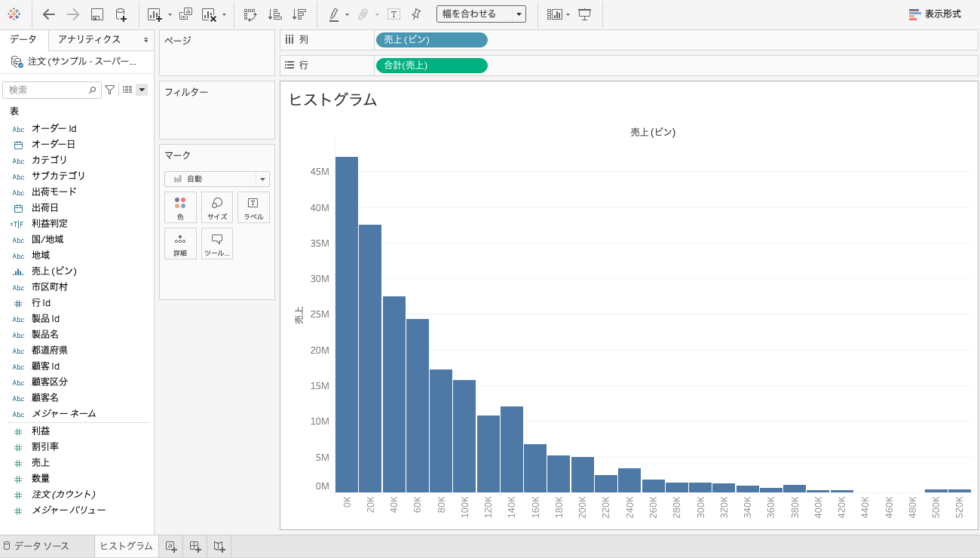Add a new data source icon
Screen dimensions: 980x558
[121, 14]
